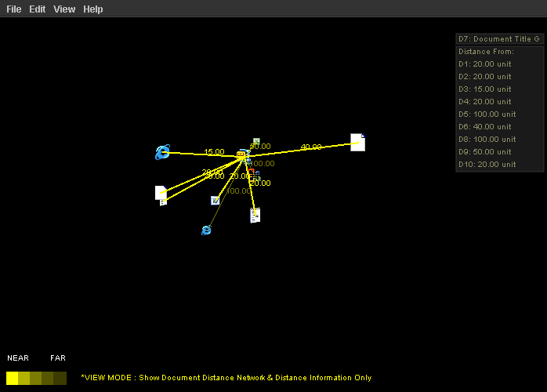Click the Word document icon node
The image size is (547, 392).
tap(215, 201)
